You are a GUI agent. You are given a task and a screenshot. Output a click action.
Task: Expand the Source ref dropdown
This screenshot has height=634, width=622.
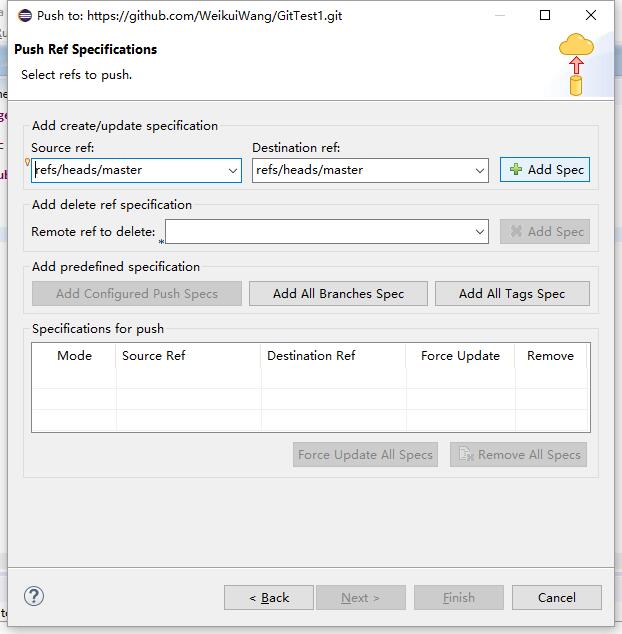click(x=233, y=171)
